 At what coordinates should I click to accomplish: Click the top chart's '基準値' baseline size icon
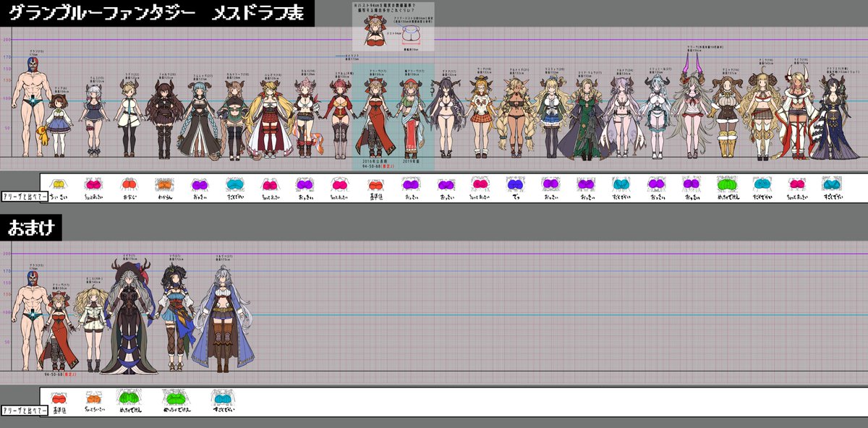pyautogui.click(x=376, y=184)
